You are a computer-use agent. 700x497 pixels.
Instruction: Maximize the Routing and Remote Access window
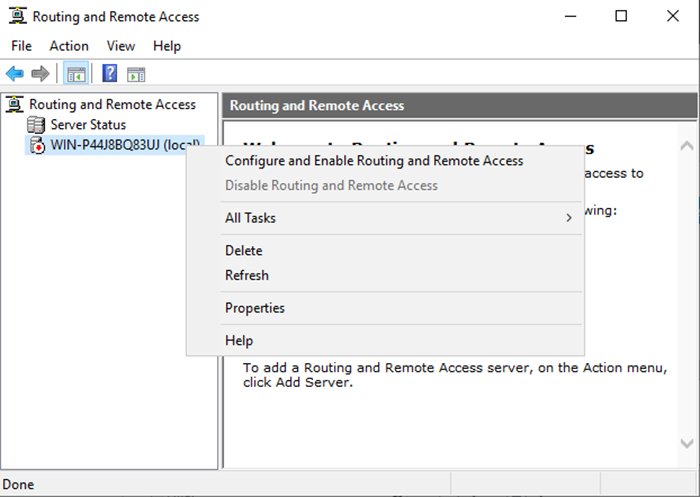click(x=621, y=16)
